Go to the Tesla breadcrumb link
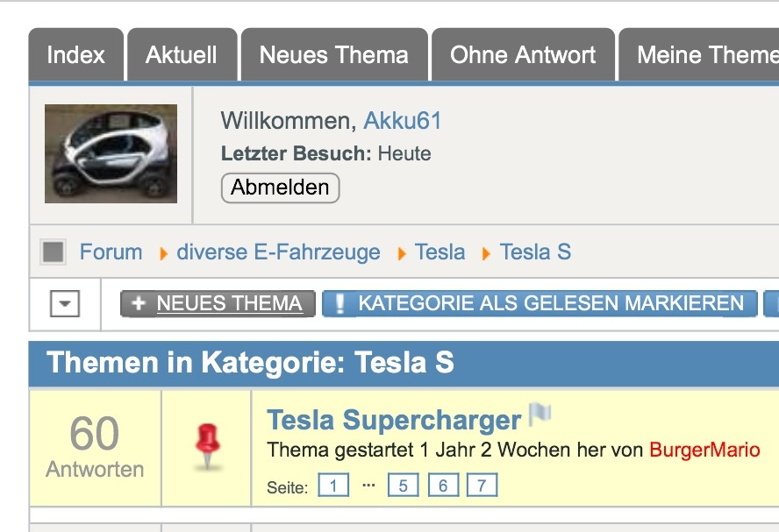Image resolution: width=779 pixels, height=532 pixels. tap(440, 252)
